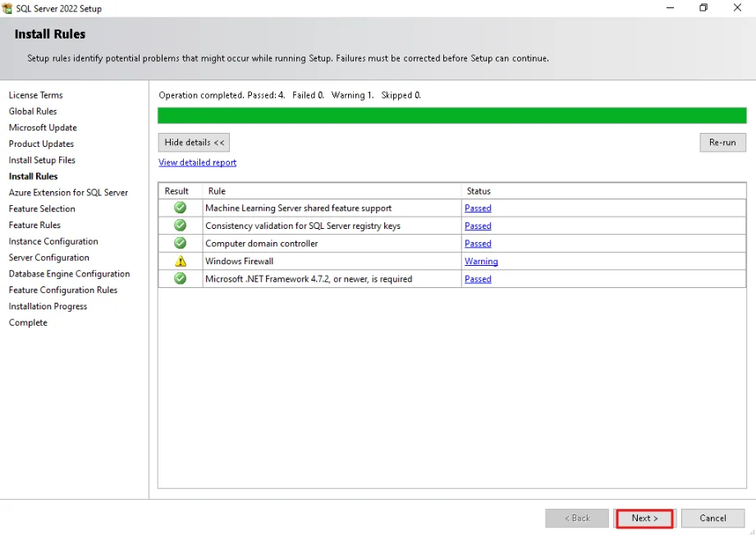Select Feature Selection step in sidebar

[x=42, y=208]
